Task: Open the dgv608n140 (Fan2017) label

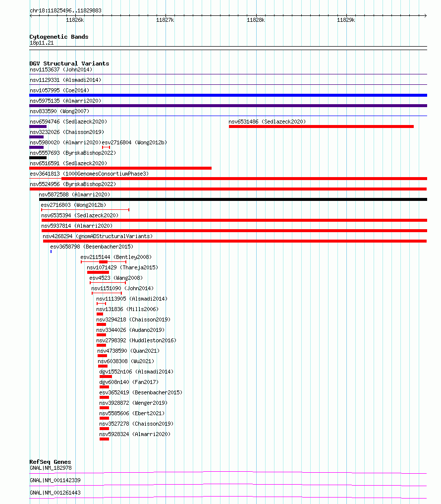Action: pyautogui.click(x=129, y=382)
